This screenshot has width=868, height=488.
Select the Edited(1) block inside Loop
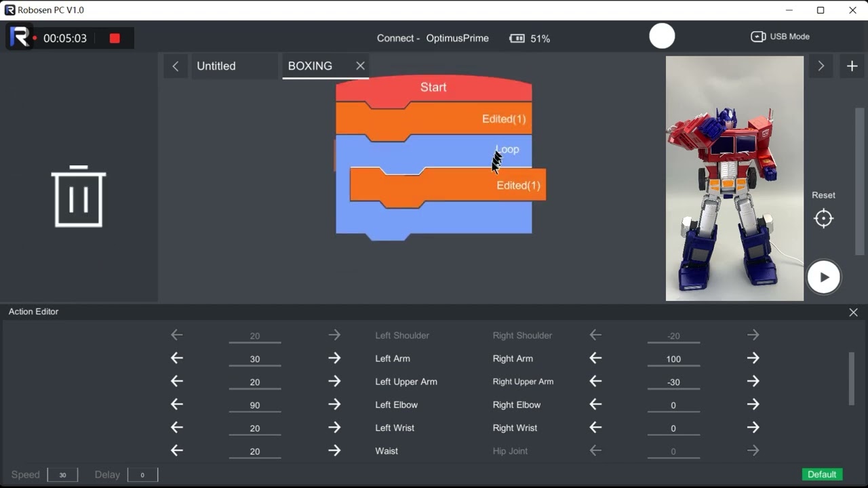click(x=448, y=186)
